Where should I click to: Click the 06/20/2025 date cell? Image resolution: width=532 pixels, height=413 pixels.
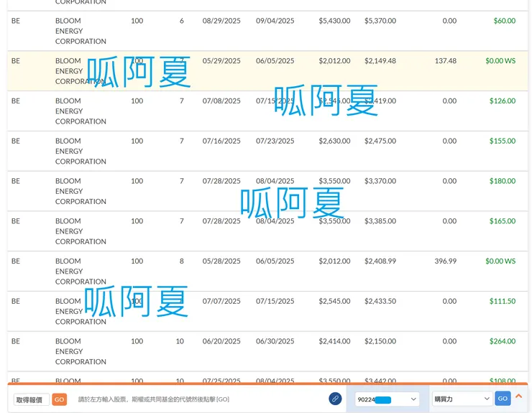[221, 340]
